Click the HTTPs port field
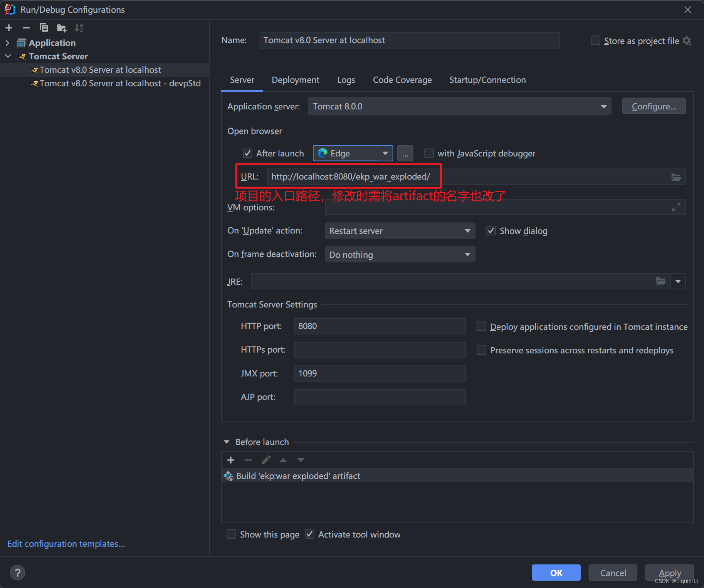The width and height of the screenshot is (704, 588). tap(380, 350)
